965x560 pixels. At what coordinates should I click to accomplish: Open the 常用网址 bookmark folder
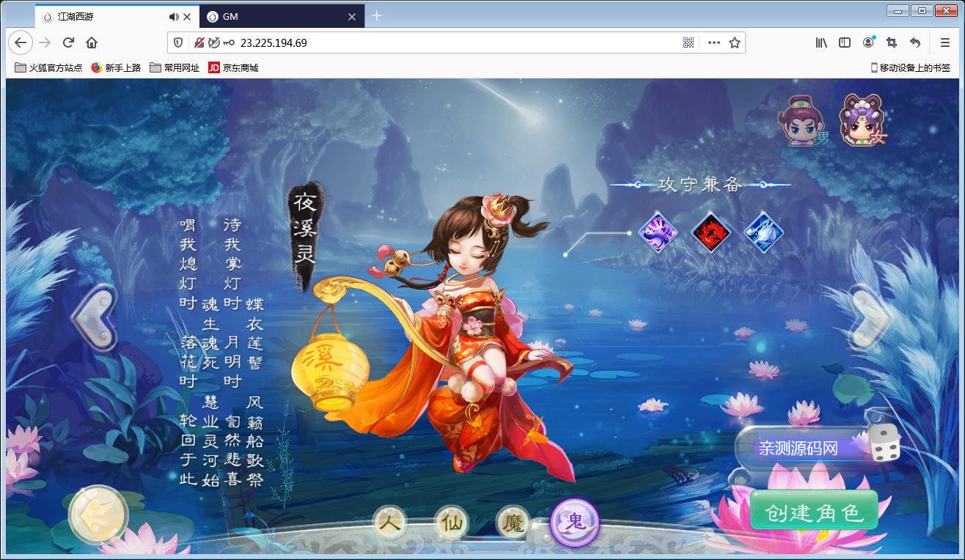(x=175, y=67)
